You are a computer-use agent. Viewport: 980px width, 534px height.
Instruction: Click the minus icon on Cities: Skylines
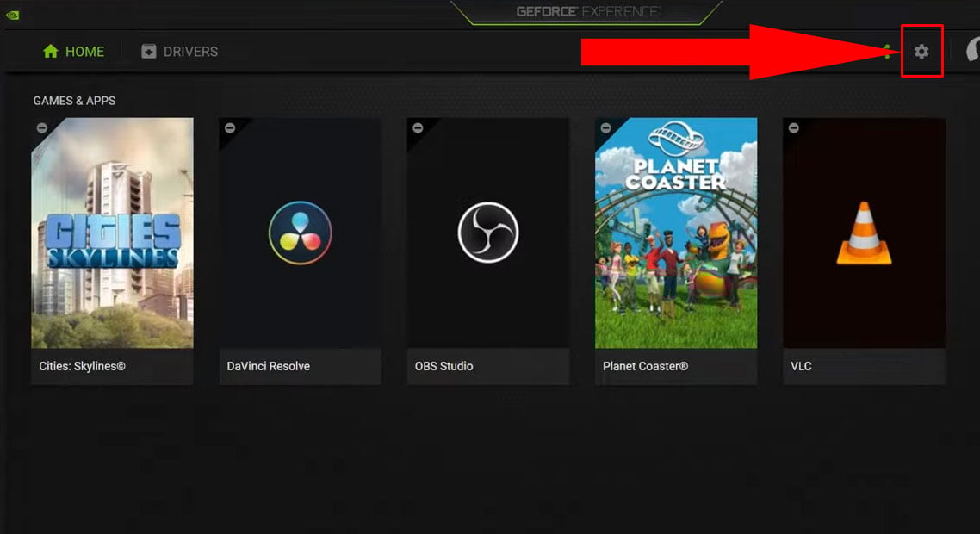click(42, 128)
